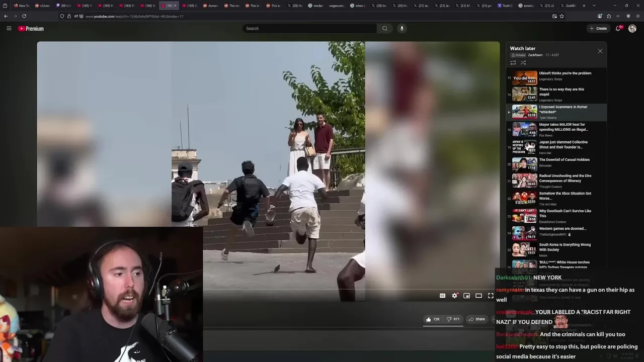
Task: Open the YouTube notifications bell
Action: tap(618, 29)
